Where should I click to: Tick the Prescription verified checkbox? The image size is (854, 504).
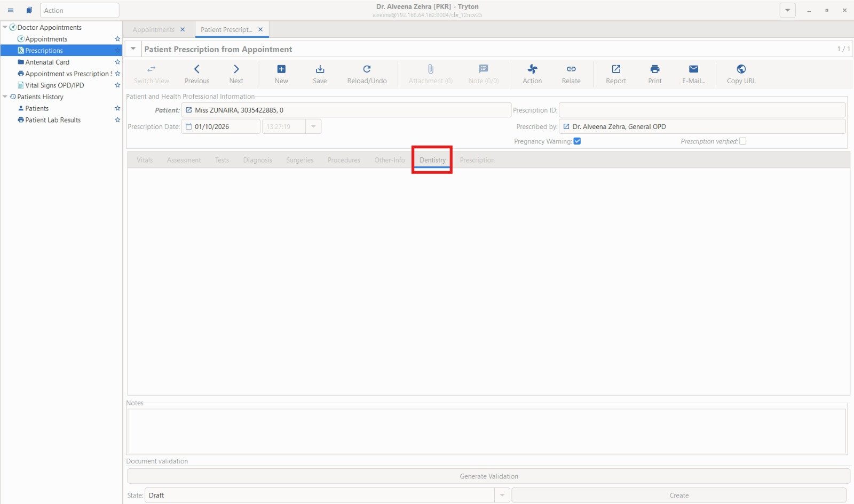[742, 141]
